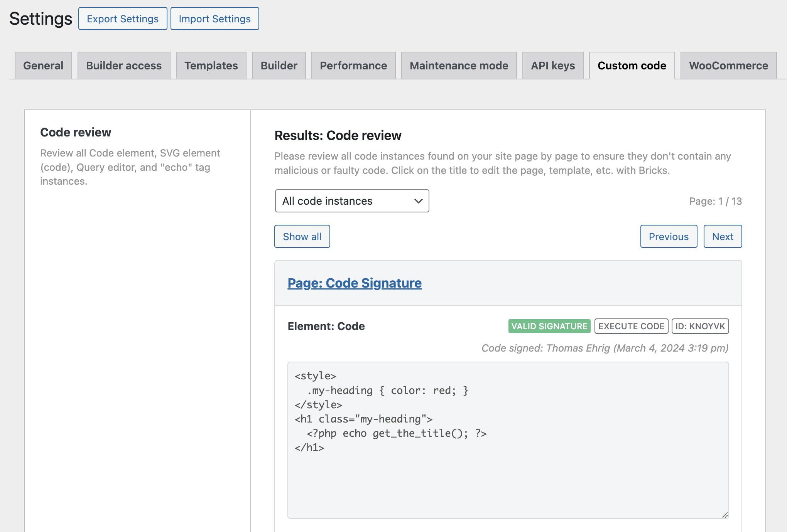
Task: Expand the All code instances dropdown
Action: coord(351,201)
